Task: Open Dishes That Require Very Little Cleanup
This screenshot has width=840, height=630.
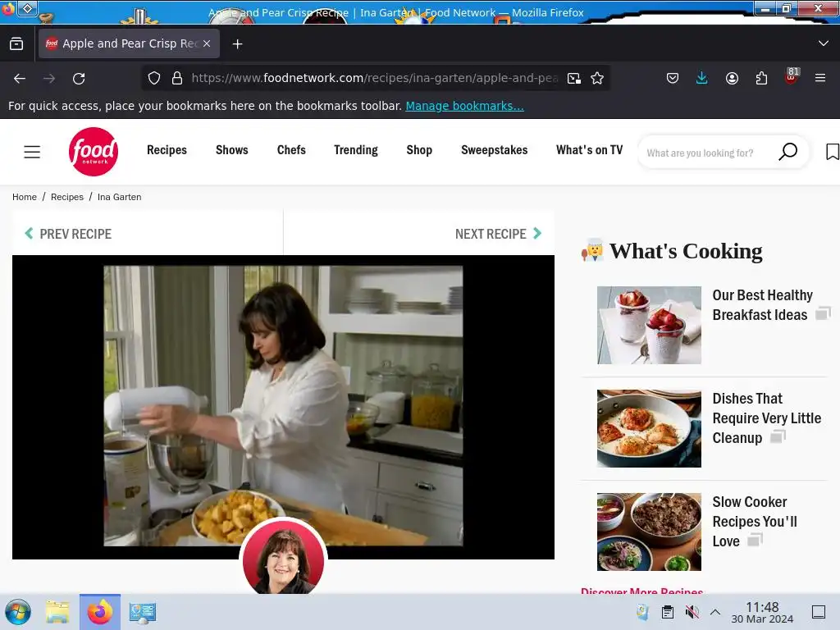Action: [x=767, y=418]
